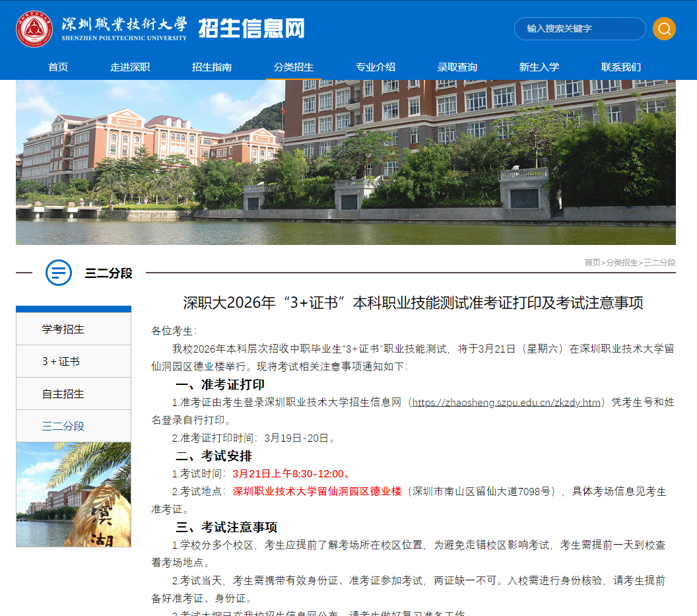Viewport: 697px width, 616px height.
Task: Click the campus lake photo in the sidebar
Action: (73, 495)
